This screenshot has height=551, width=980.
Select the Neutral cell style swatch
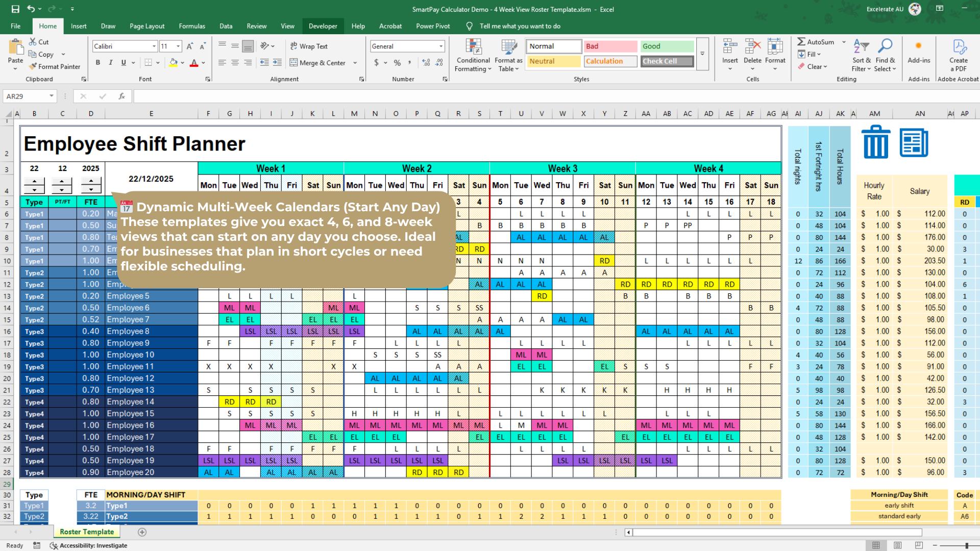(x=553, y=61)
